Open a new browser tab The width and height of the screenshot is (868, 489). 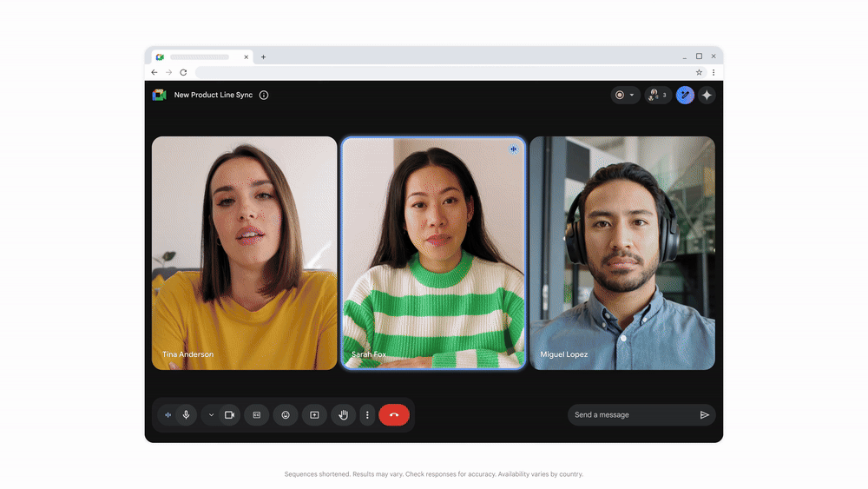coord(264,57)
